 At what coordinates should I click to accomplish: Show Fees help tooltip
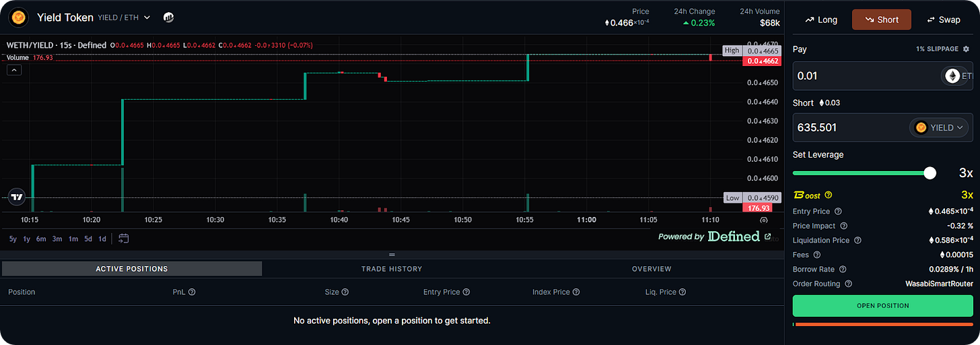[817, 255]
